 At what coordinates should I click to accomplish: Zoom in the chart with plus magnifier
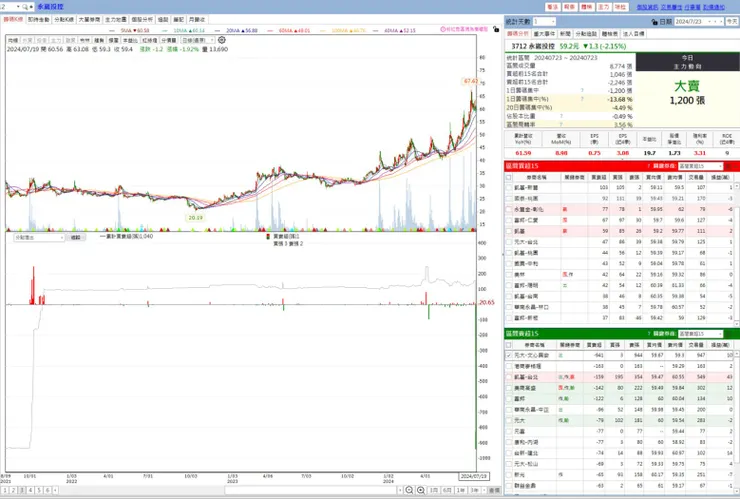(421, 491)
